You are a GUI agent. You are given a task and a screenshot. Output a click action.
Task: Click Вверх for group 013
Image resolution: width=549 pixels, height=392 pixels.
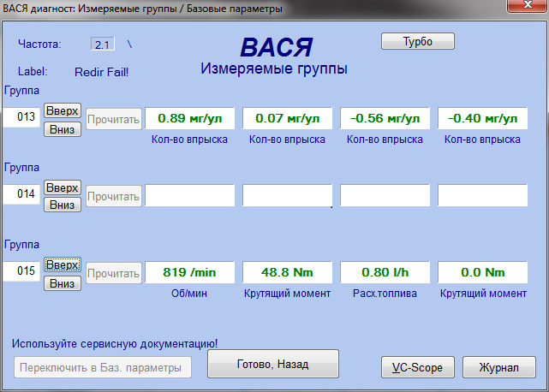[x=63, y=110]
